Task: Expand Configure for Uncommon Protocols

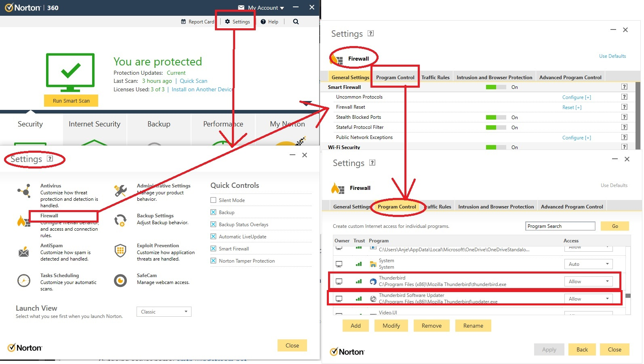Action: (577, 97)
